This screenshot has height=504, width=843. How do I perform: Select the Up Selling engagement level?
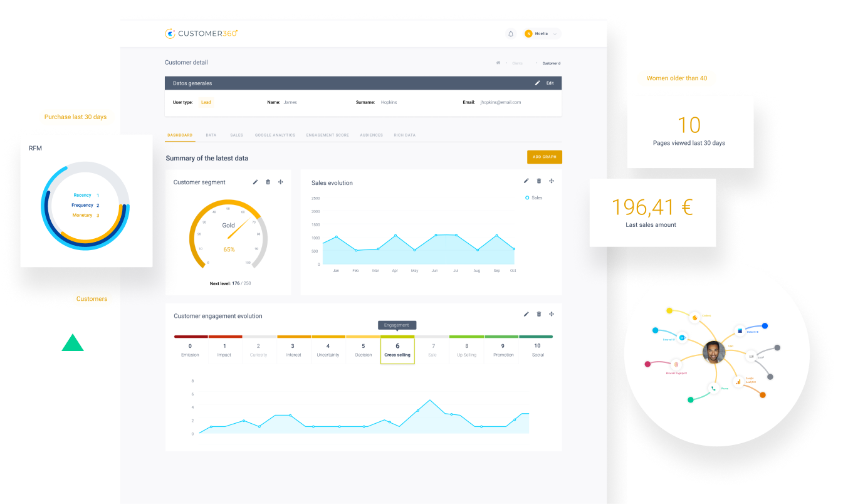pos(466,350)
